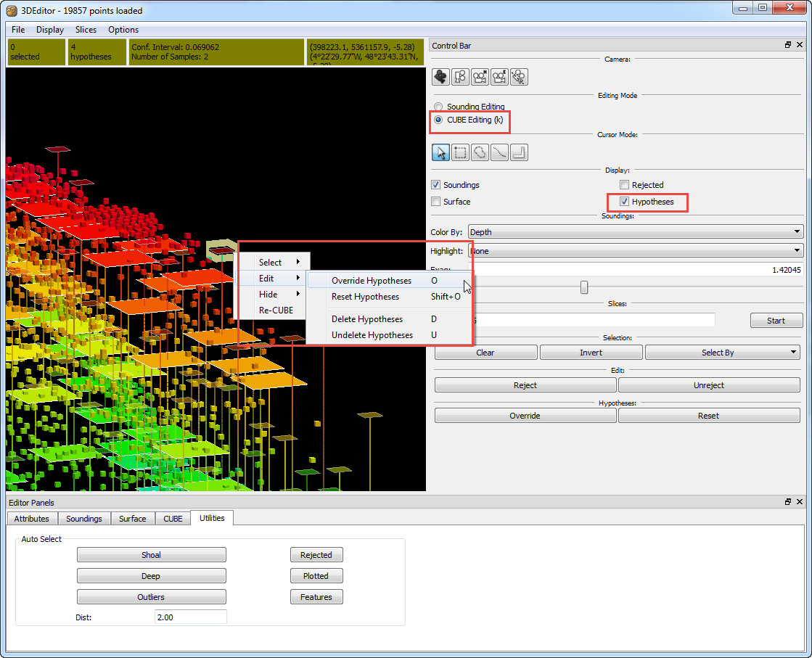The width and height of the screenshot is (812, 658).
Task: Uncheck the Soundings display checkbox
Action: (x=436, y=185)
